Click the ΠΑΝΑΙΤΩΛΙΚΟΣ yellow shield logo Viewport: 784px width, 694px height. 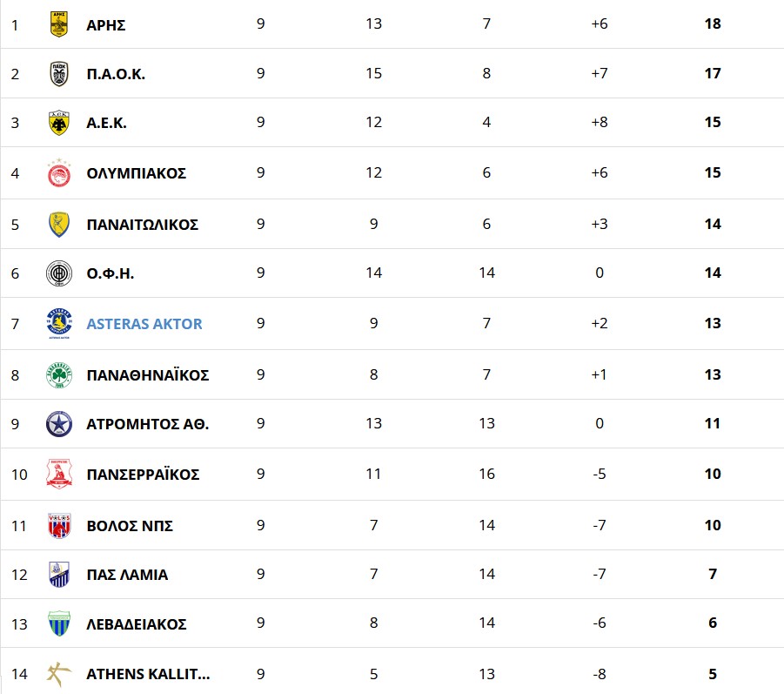(59, 224)
